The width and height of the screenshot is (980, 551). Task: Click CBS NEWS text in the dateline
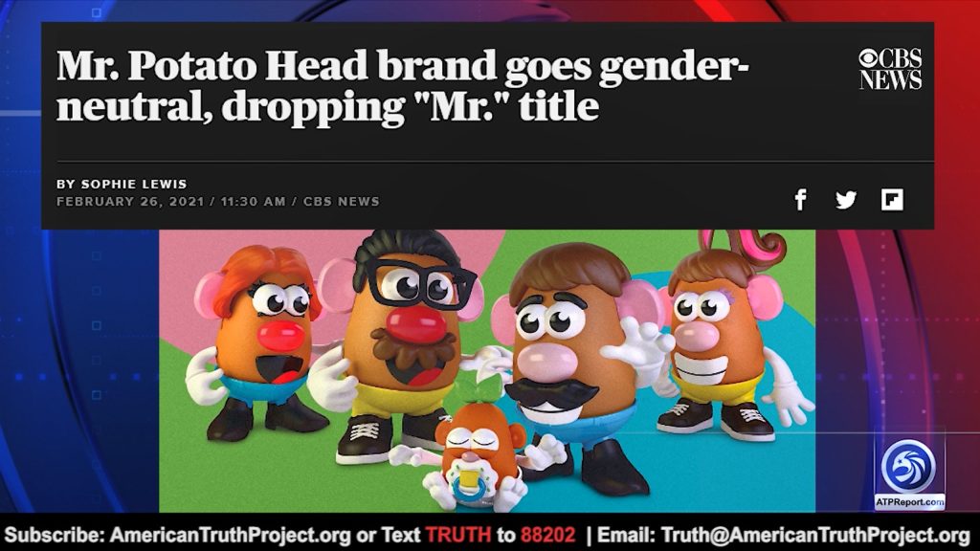click(342, 202)
